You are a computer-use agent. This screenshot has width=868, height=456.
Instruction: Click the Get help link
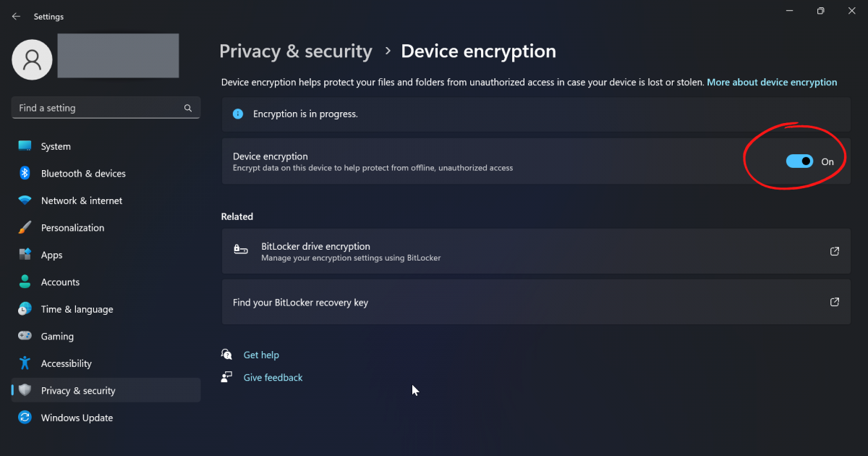pyautogui.click(x=261, y=355)
